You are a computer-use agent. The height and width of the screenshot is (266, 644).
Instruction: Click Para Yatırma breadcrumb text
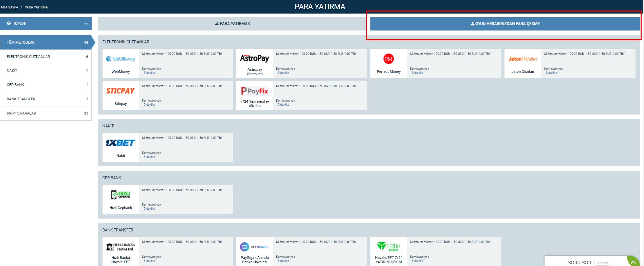point(36,7)
